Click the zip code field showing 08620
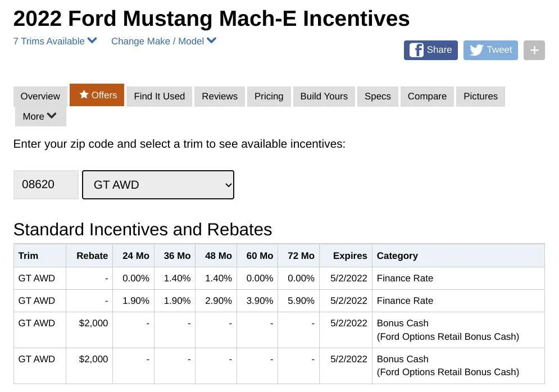This screenshot has width=559, height=392. [46, 185]
